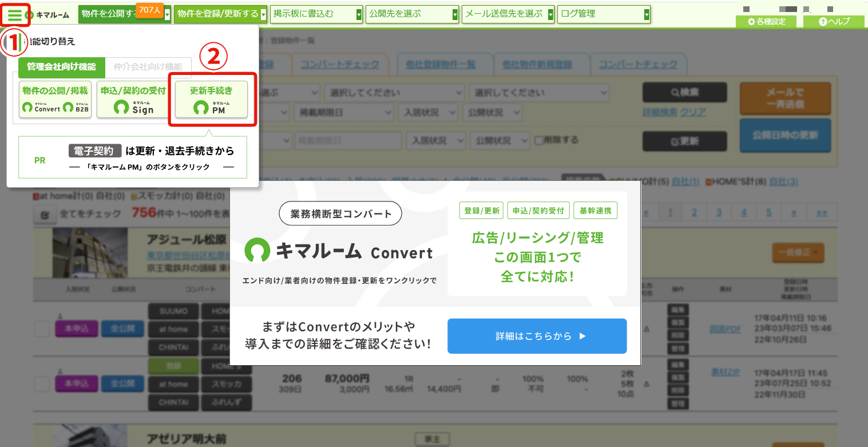Open 更新手続き PM tile
This screenshot has width=868, height=447.
click(211, 100)
